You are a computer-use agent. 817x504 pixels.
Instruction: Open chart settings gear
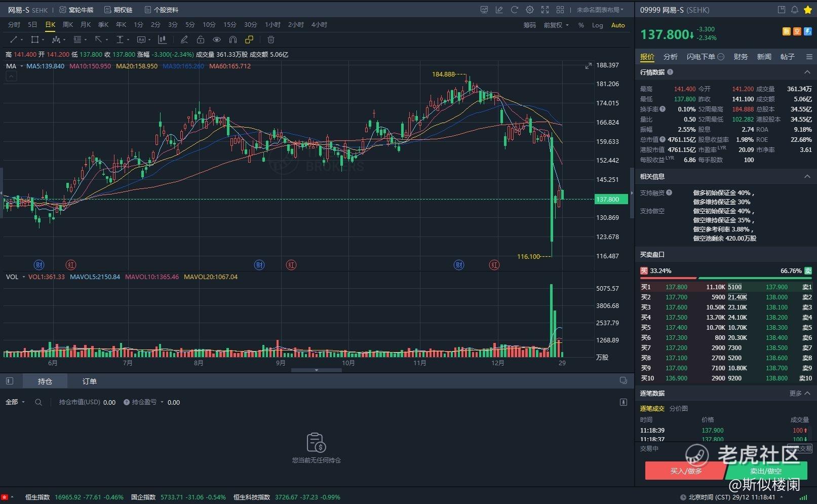(x=530, y=10)
